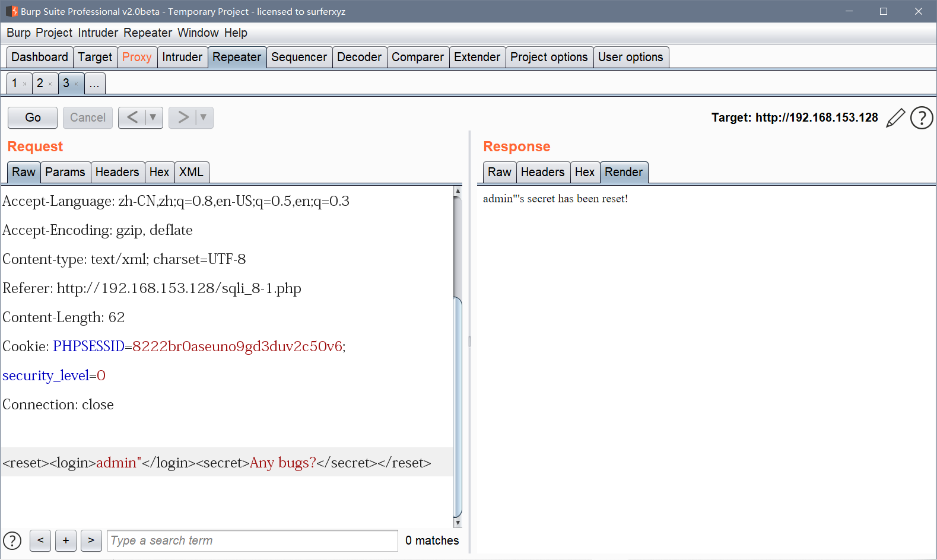Open back history dropdown arrow
The image size is (937, 560).
click(153, 117)
